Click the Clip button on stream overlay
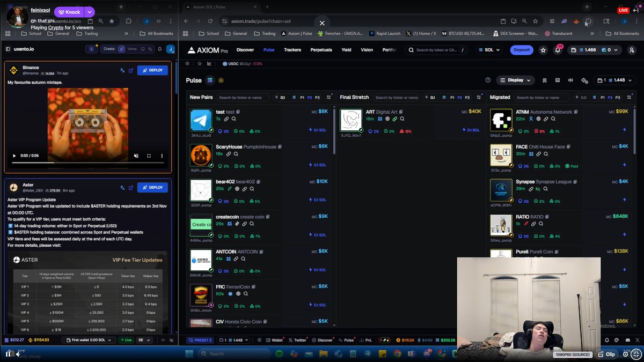This screenshot has height=362, width=644. (x=606, y=354)
